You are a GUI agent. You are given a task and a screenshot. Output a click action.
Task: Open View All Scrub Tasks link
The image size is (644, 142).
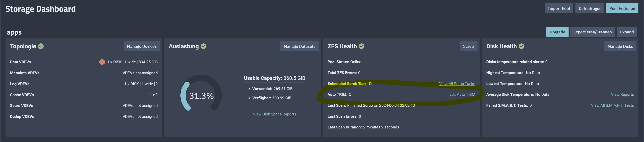coord(457,84)
